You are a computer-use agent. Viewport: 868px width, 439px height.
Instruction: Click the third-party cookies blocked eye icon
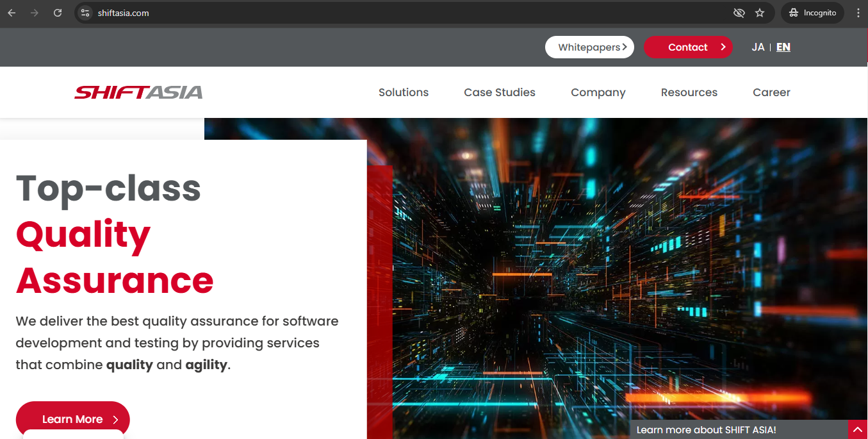coord(739,13)
